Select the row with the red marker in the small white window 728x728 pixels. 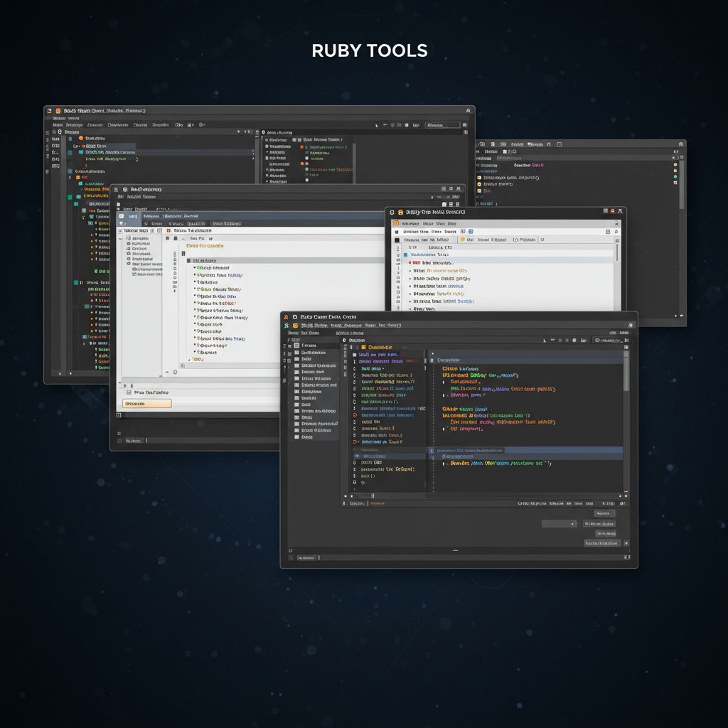click(506, 263)
